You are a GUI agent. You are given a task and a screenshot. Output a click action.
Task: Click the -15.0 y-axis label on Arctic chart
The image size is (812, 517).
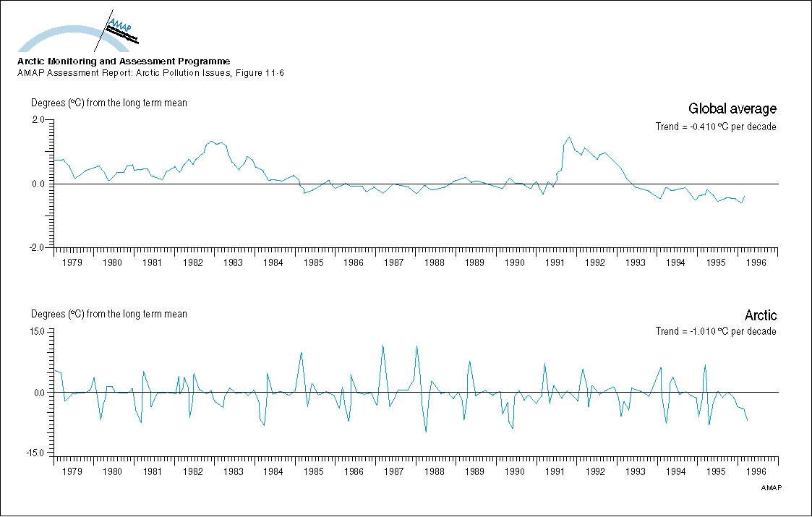click(35, 453)
